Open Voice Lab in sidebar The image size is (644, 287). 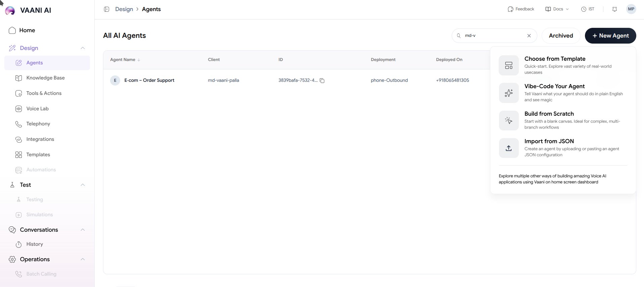47,109
